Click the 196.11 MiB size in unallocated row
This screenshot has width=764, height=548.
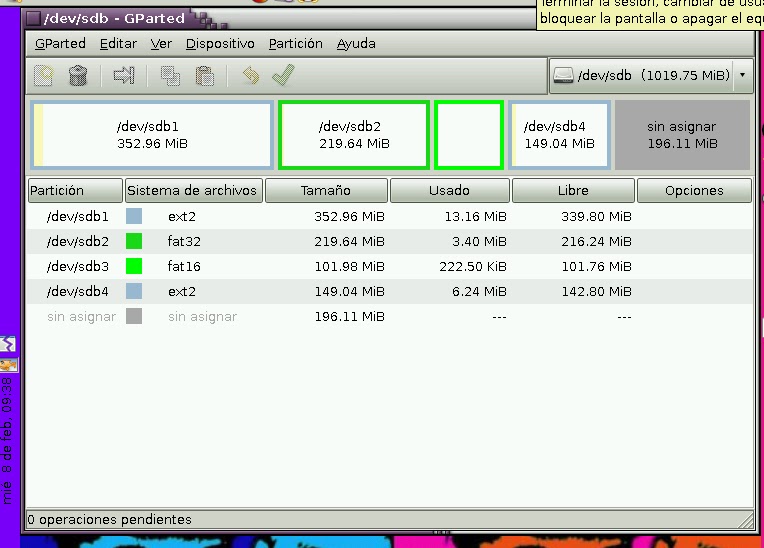click(349, 317)
